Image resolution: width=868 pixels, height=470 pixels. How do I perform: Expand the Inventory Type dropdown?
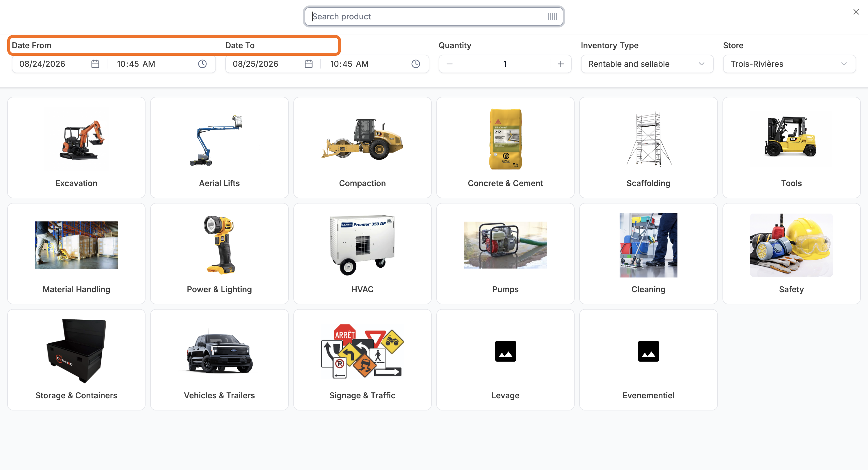click(x=647, y=64)
